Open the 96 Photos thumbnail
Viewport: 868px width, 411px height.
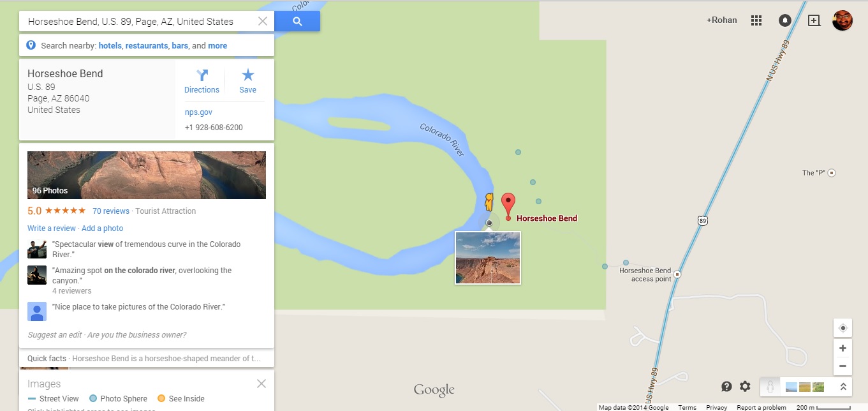pyautogui.click(x=147, y=175)
